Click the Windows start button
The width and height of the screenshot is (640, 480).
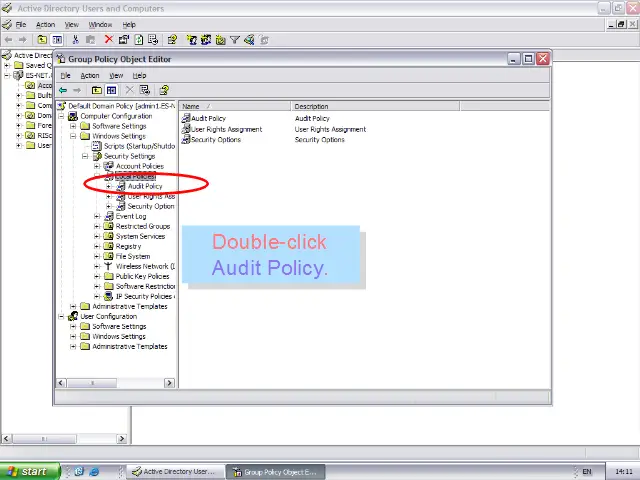(30, 471)
